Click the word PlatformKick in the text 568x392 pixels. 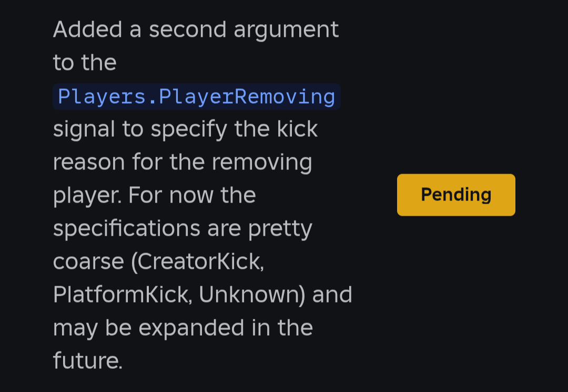click(118, 295)
